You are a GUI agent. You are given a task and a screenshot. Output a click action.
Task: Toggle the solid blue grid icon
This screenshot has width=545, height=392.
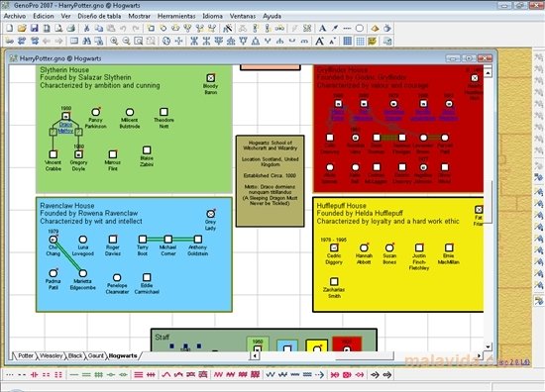(347, 41)
